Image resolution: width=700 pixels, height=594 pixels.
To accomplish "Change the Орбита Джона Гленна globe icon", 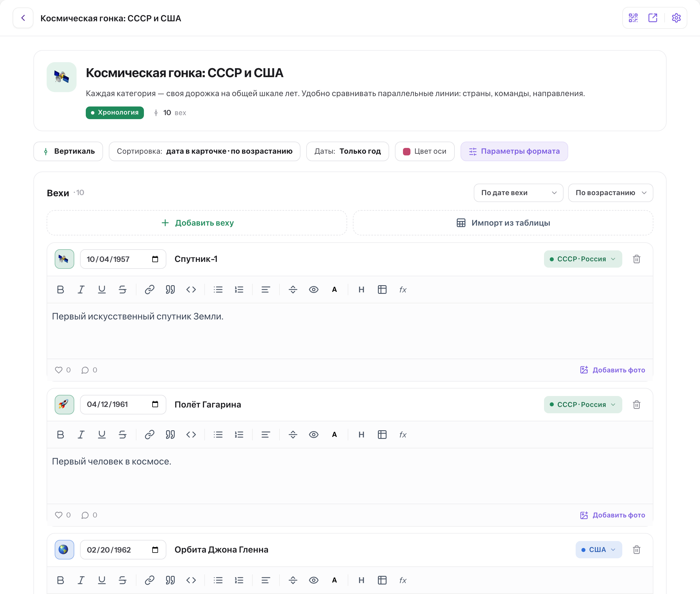I will [64, 550].
